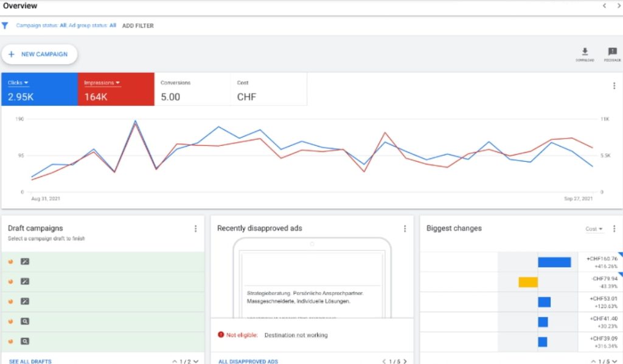Click a Search draft campaign icon
Screen dimensions: 623x364
(25, 321)
